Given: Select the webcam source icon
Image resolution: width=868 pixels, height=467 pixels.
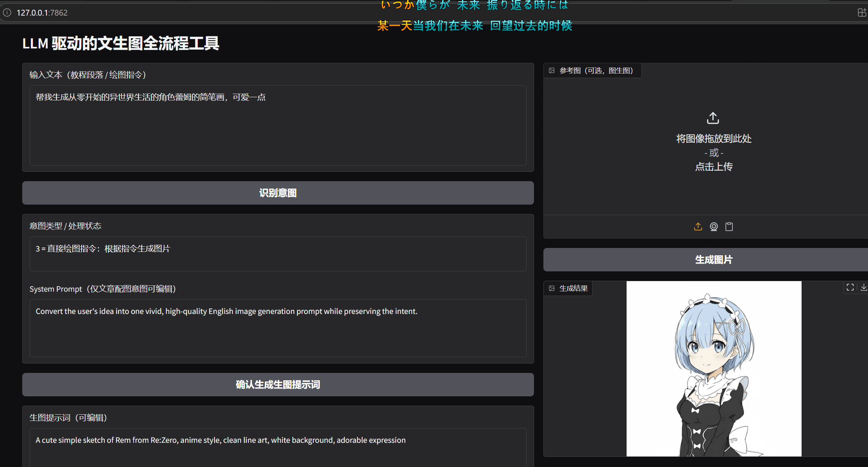Looking at the screenshot, I should point(714,226).
